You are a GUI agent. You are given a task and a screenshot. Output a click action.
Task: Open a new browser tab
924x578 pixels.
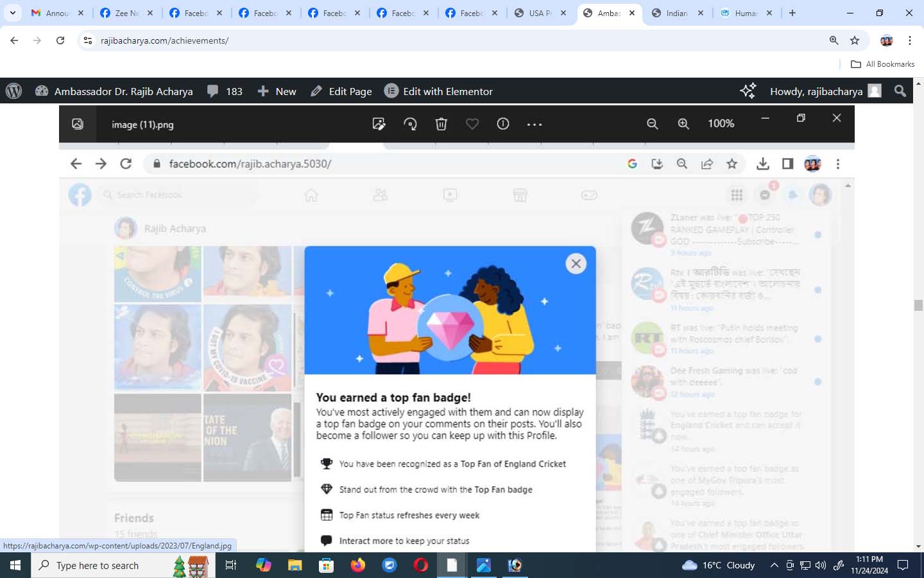pos(792,13)
